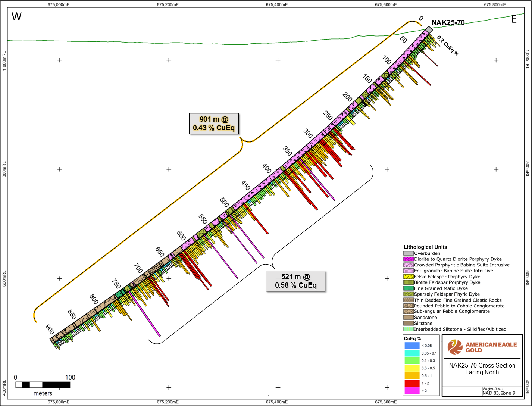Image resolution: width=532 pixels, height=406 pixels.
Task: Click the blue < 0.05 CuEq swatch
Action: point(412,346)
